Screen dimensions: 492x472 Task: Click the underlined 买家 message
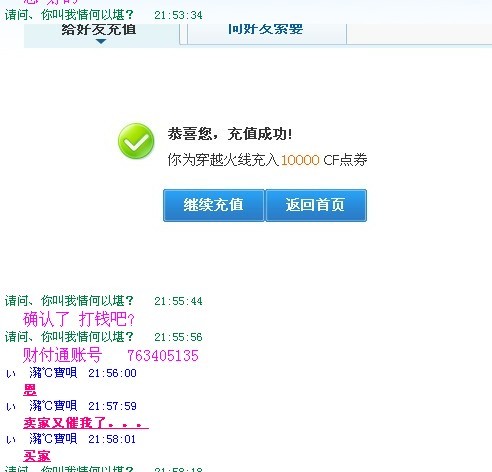point(37,456)
